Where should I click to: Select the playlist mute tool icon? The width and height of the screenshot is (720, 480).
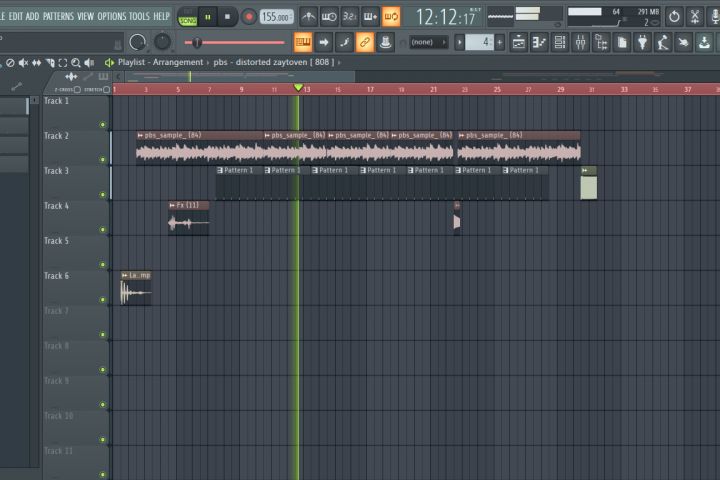tap(23, 63)
